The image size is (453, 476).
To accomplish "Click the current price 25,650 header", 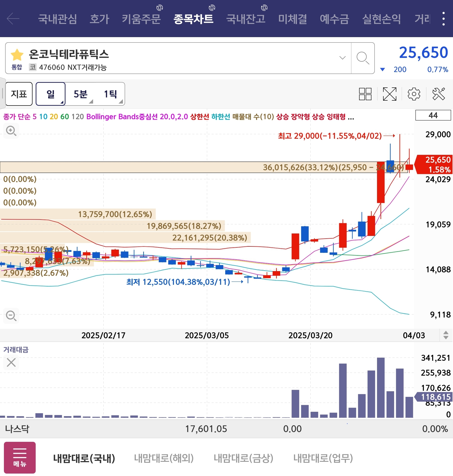I will pyautogui.click(x=423, y=53).
